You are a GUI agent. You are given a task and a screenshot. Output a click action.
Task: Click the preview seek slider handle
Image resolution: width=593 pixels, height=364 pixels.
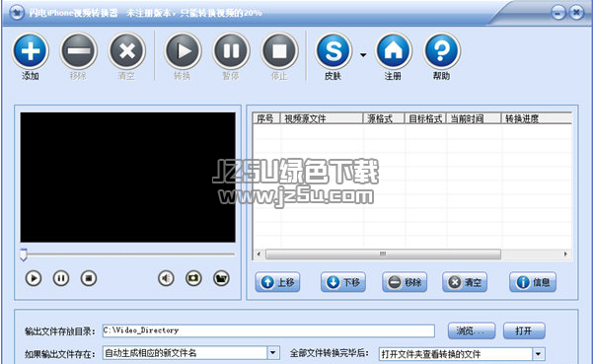24,255
